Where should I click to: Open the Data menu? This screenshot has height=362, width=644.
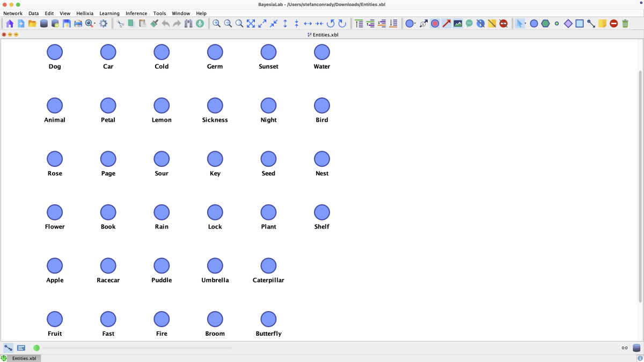click(x=33, y=13)
